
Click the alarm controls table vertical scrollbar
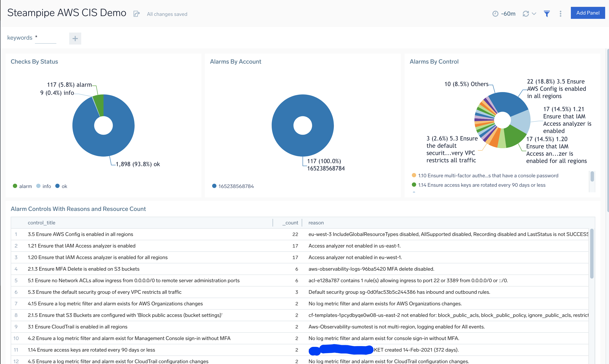pos(592,254)
